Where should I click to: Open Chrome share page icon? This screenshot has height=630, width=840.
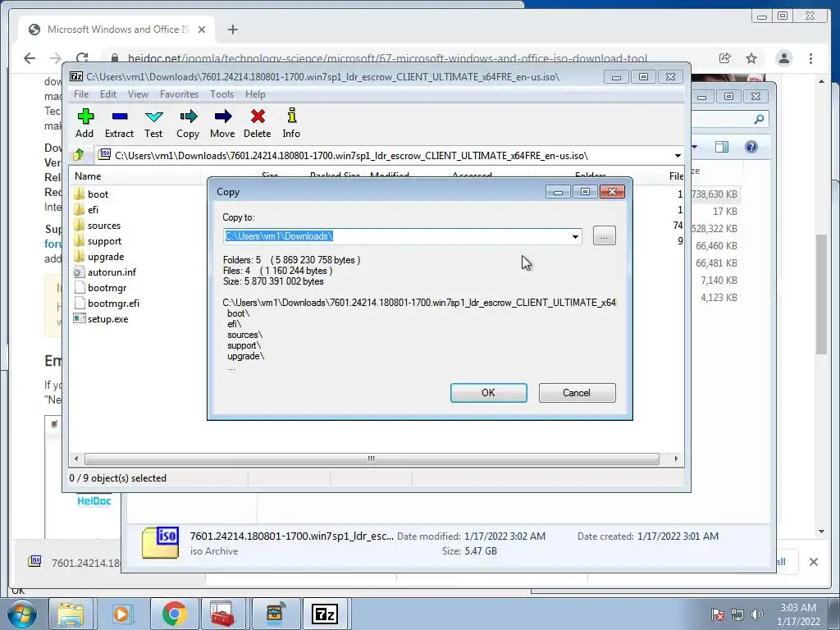pyautogui.click(x=725, y=58)
